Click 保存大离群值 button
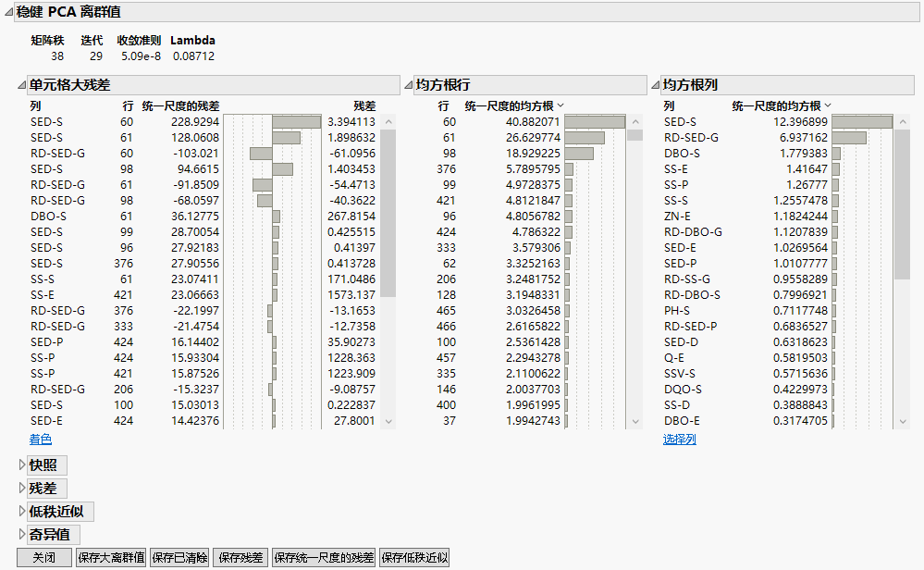The width and height of the screenshot is (924, 570). pyautogui.click(x=111, y=558)
